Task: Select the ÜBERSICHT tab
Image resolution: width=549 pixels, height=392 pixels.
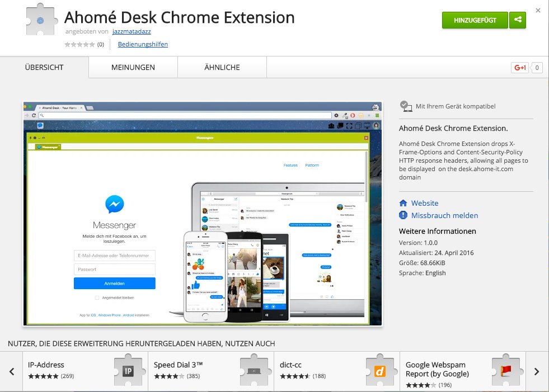Action: pos(44,67)
